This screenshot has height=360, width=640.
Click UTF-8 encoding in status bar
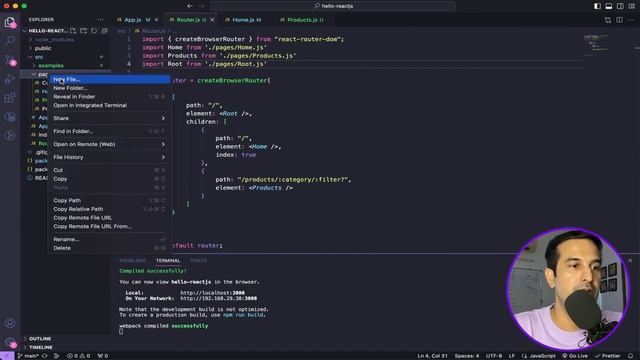[x=493, y=356]
